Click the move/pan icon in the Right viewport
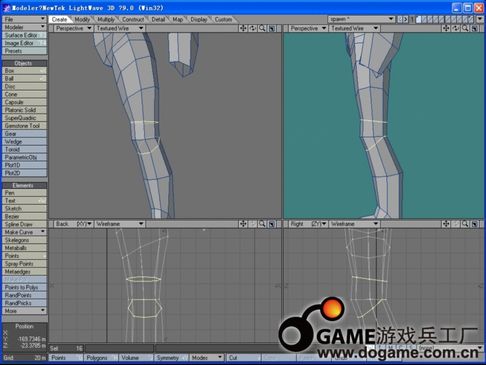The image size is (486, 365). click(446, 224)
